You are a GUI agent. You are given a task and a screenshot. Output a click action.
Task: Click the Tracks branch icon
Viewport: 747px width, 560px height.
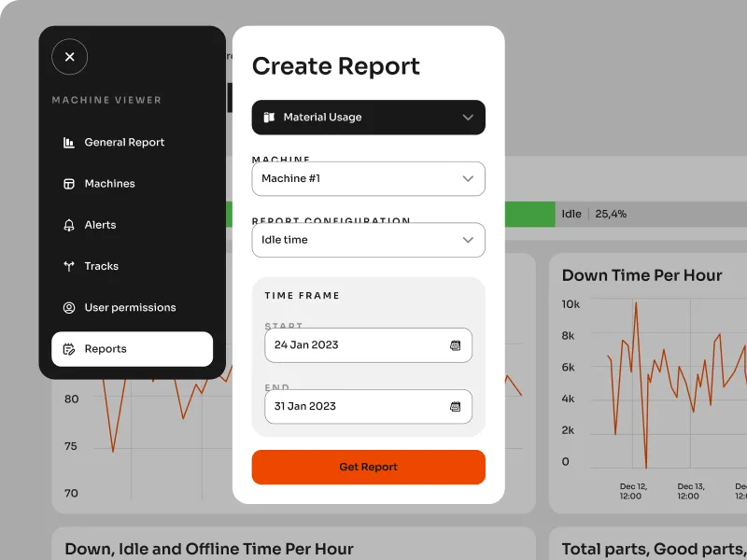click(x=69, y=266)
